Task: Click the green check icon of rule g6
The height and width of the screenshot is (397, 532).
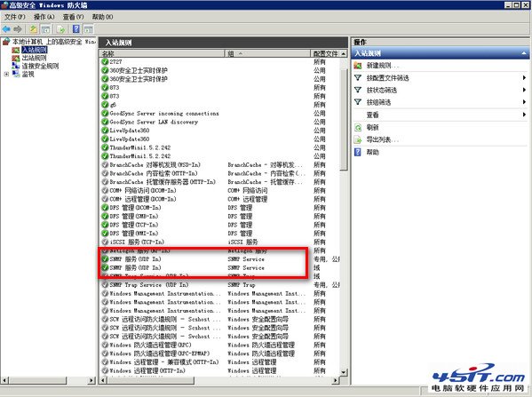Action: pyautogui.click(x=105, y=105)
